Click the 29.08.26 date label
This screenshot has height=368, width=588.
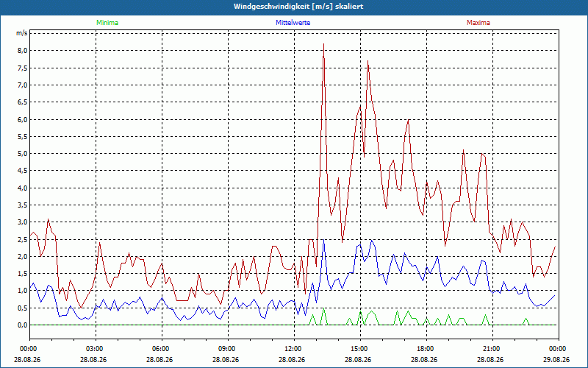tap(556, 359)
